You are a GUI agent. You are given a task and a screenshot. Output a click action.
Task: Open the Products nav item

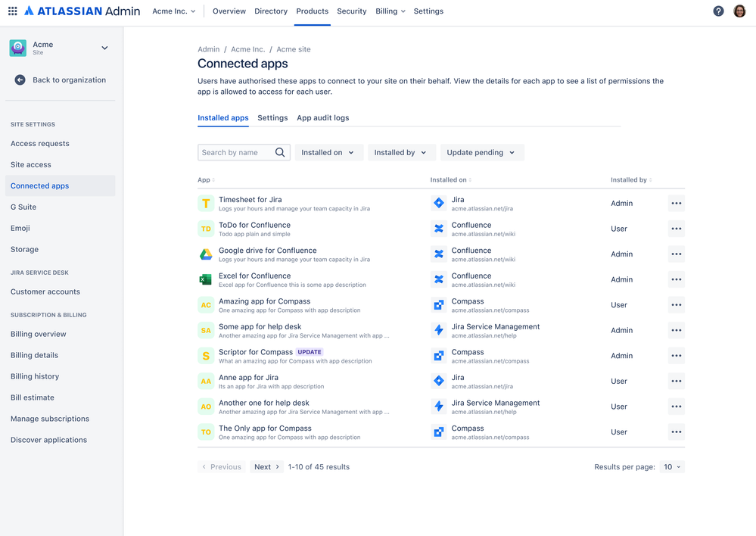[x=313, y=11]
